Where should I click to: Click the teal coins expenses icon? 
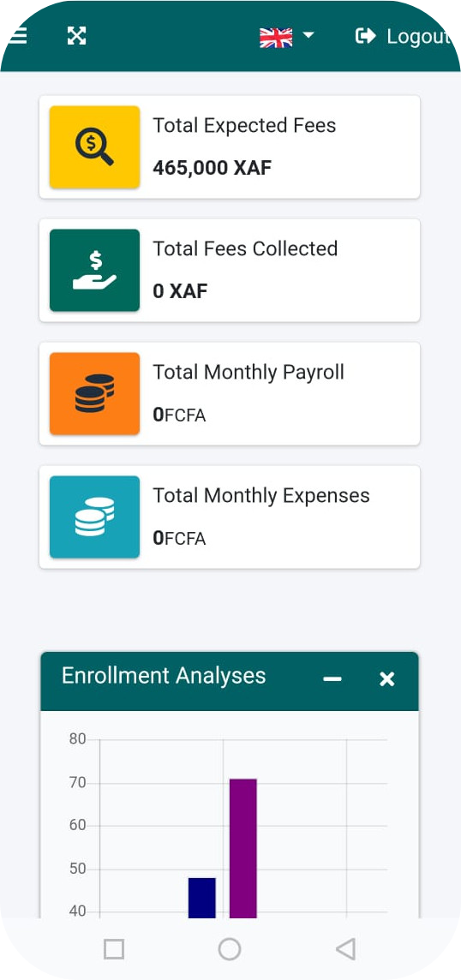pyautogui.click(x=94, y=517)
